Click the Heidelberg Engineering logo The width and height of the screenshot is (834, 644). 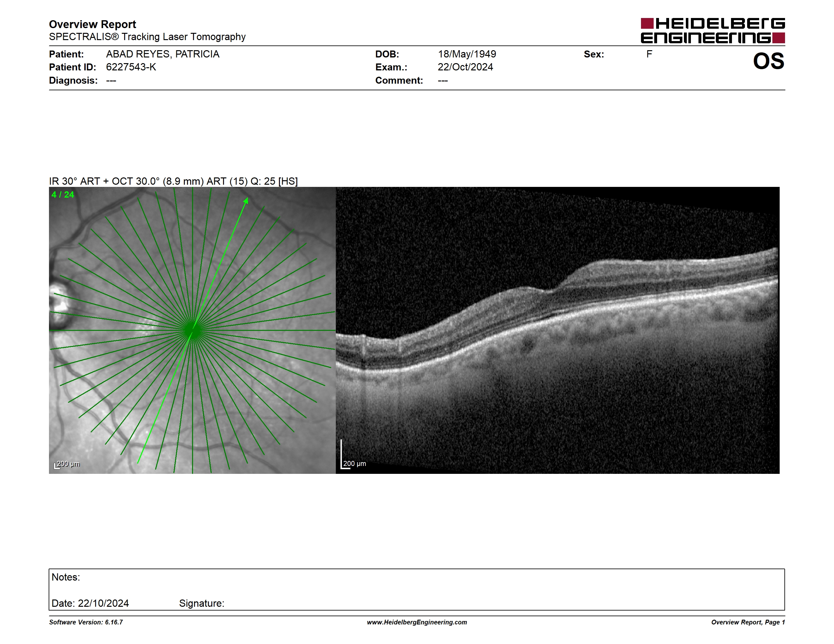[713, 31]
